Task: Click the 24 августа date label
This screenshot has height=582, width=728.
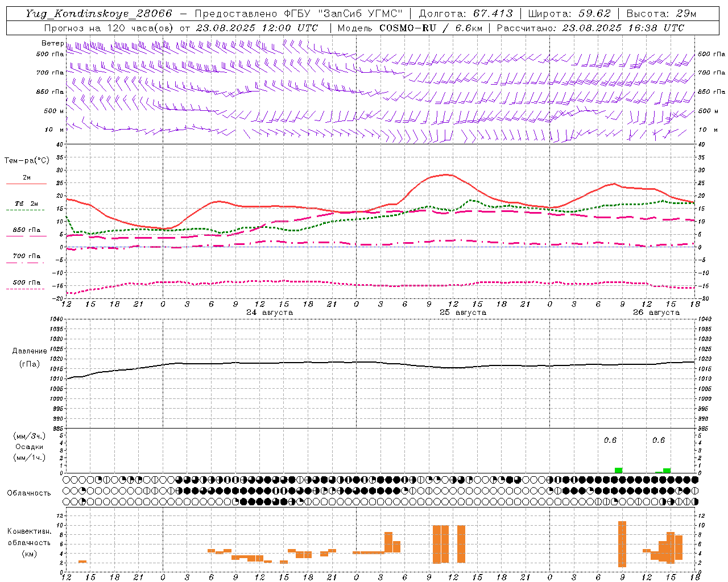Action: coord(270,313)
